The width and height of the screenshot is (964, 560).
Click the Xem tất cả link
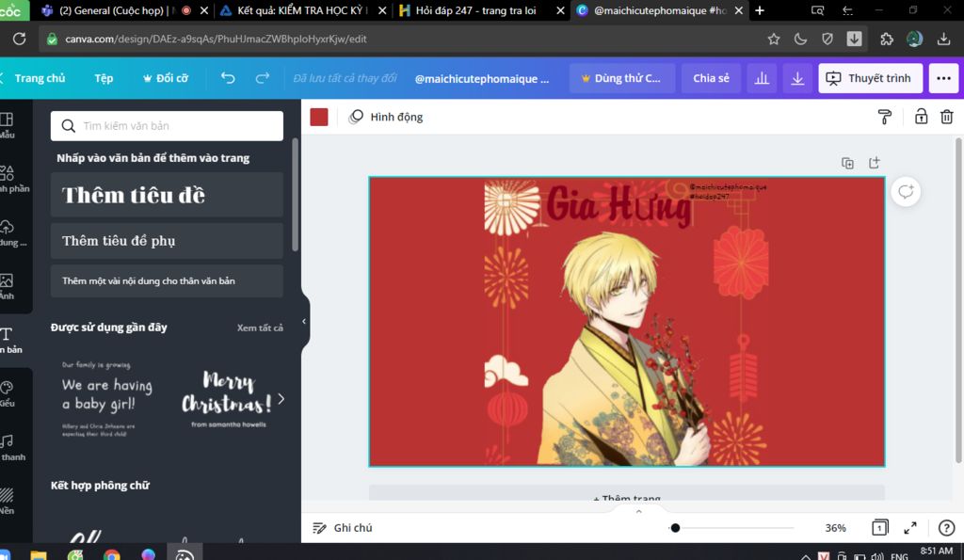tap(260, 328)
